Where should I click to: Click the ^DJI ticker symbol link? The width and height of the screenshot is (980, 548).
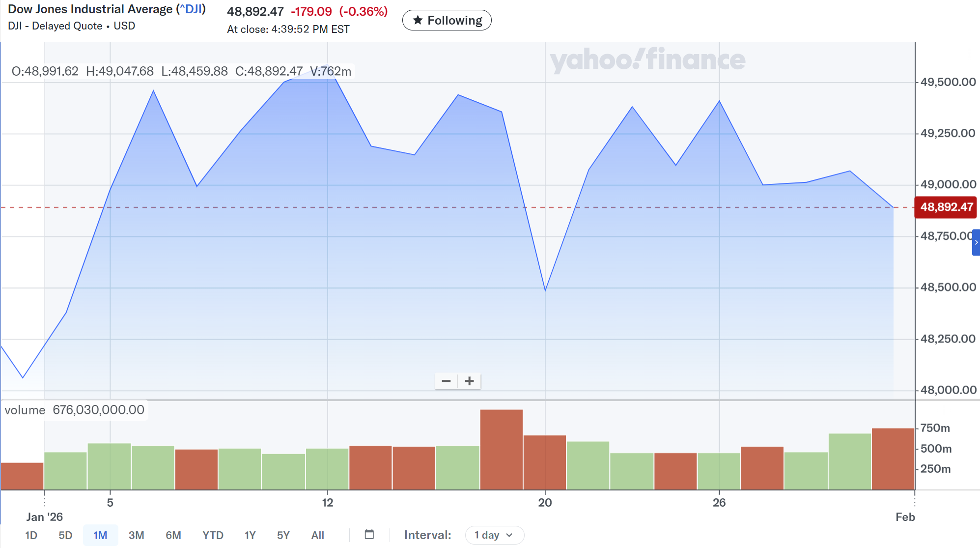coord(191,9)
